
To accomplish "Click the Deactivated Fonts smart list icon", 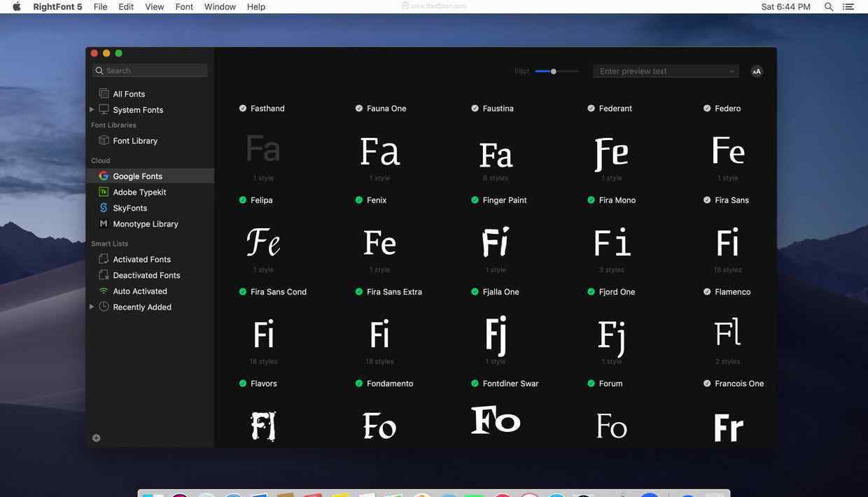I will click(104, 275).
